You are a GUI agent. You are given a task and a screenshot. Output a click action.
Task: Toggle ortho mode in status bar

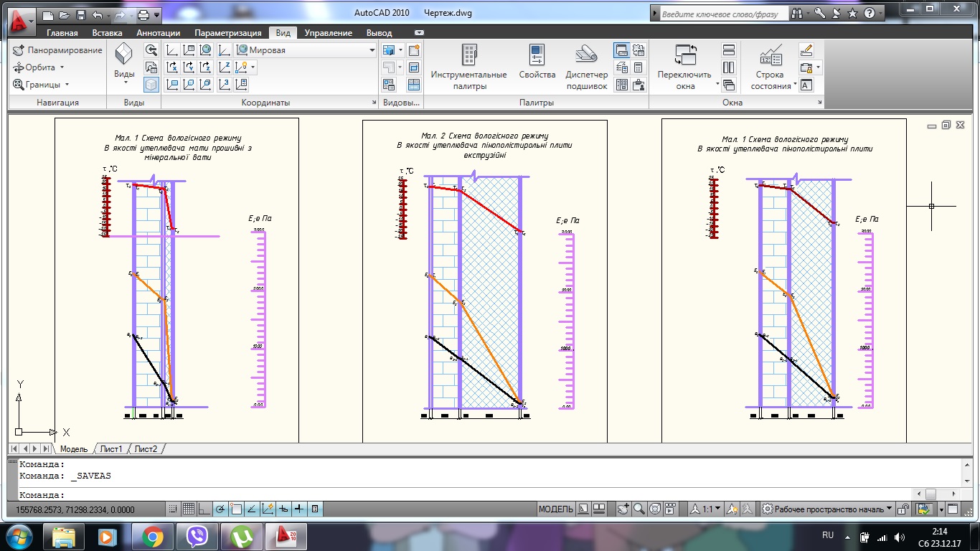tap(204, 509)
